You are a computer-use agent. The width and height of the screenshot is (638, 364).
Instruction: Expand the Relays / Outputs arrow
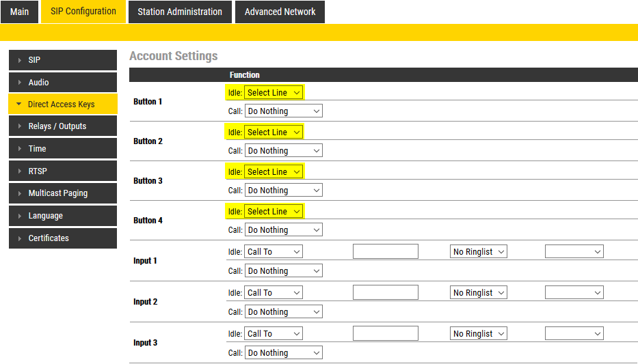coord(20,126)
